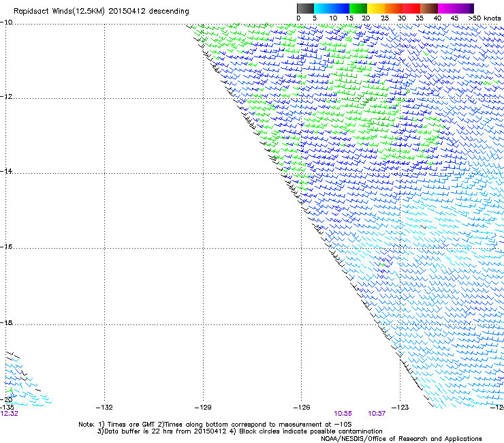Click the '10' label under the color bar
504x443 pixels.
tap(333, 18)
